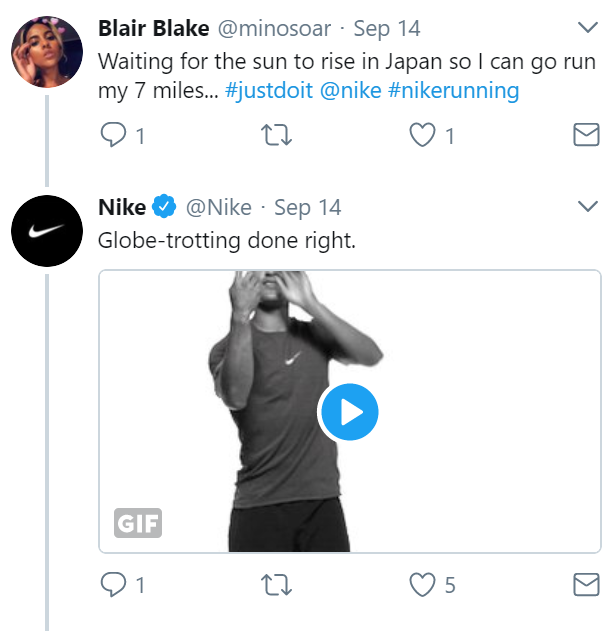Open Nike's swoosh profile avatar
Viewport: 611px width, 631px height.
pos(46,231)
